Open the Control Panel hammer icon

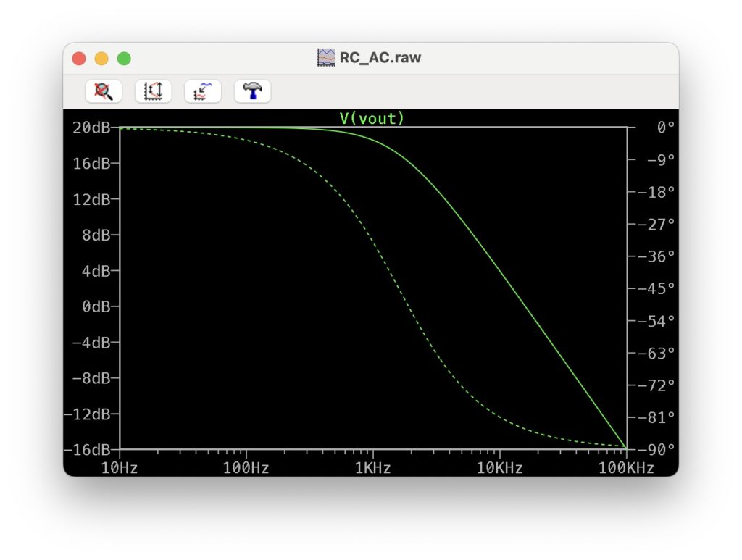click(252, 91)
